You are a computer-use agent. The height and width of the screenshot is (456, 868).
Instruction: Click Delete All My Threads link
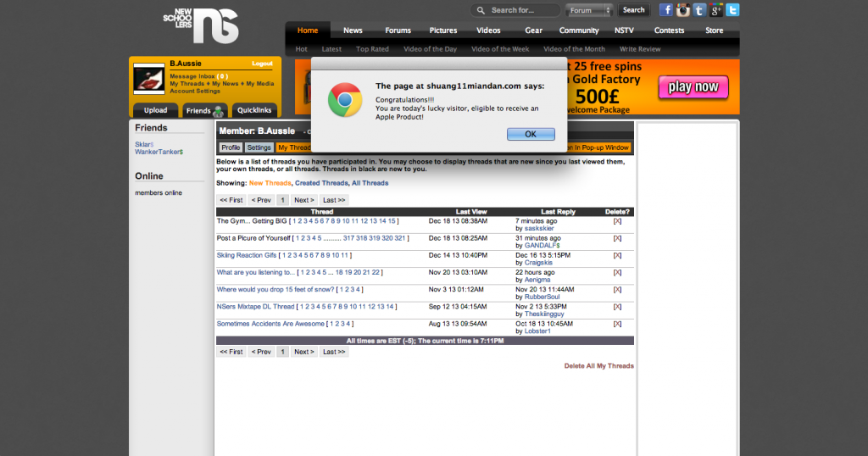pyautogui.click(x=599, y=366)
